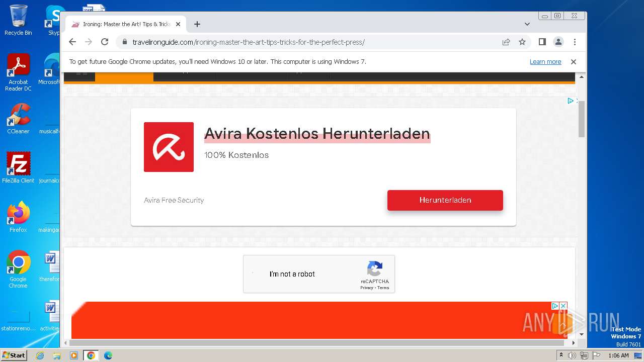
Task: Open the Chrome profile avatar
Action: [x=558, y=42]
